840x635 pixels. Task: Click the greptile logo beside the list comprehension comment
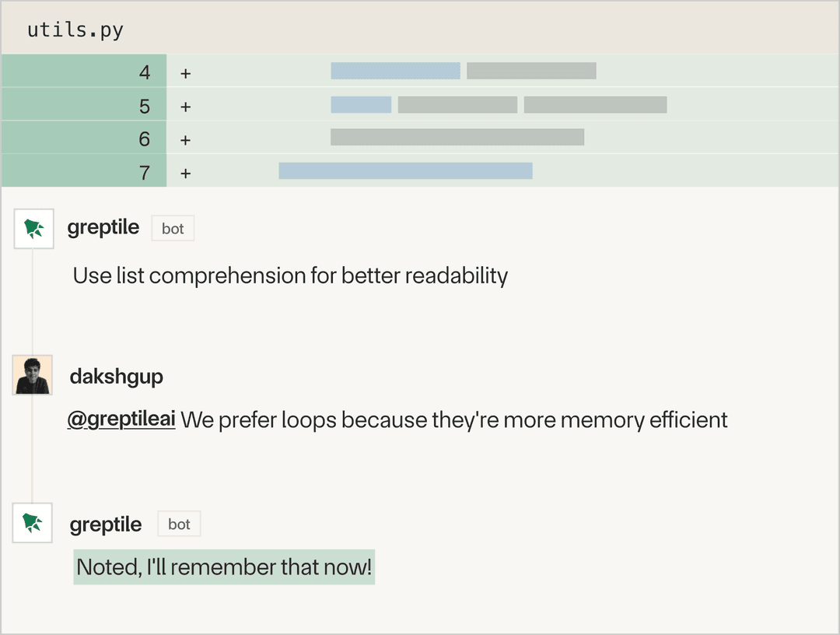point(33,229)
